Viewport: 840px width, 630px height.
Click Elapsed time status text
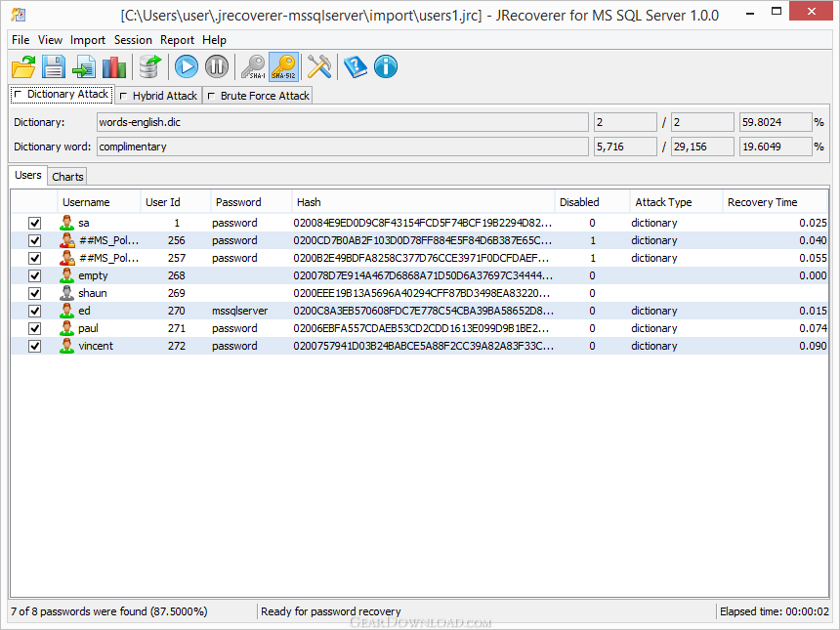[x=775, y=611]
